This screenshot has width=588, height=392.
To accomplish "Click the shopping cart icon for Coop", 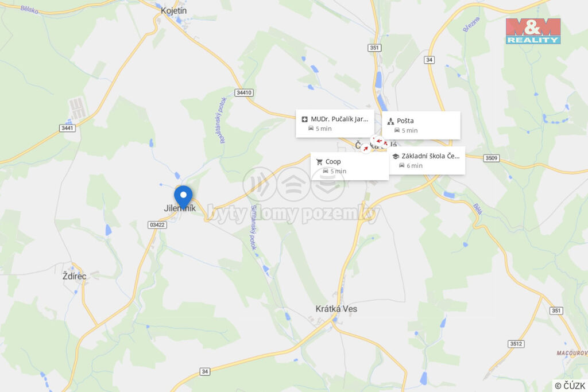I will [x=319, y=162].
